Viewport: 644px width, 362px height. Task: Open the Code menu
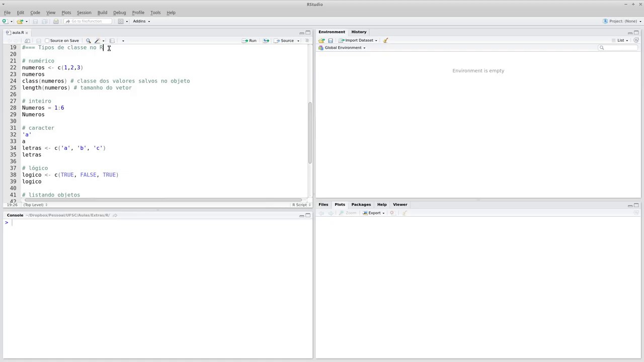pos(35,13)
